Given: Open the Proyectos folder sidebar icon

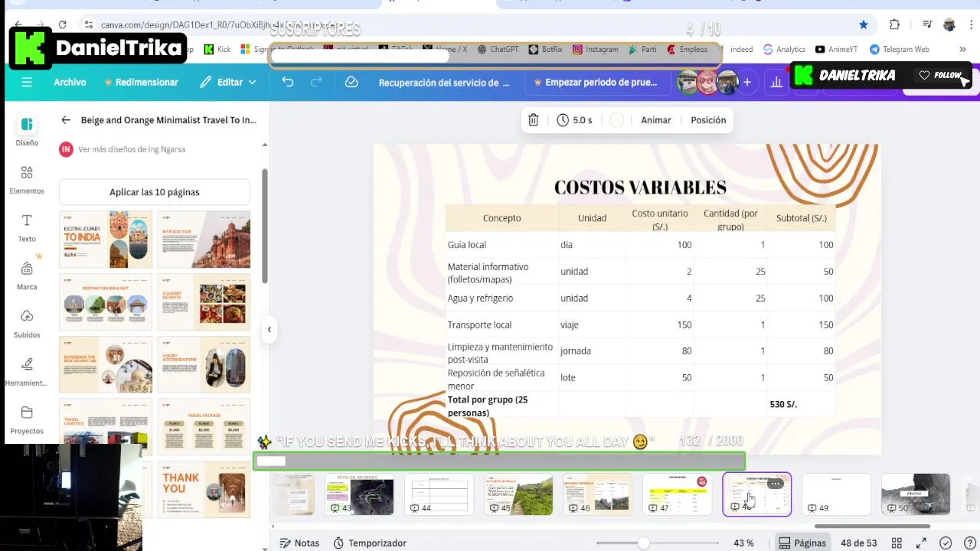Looking at the screenshot, I should (x=27, y=412).
